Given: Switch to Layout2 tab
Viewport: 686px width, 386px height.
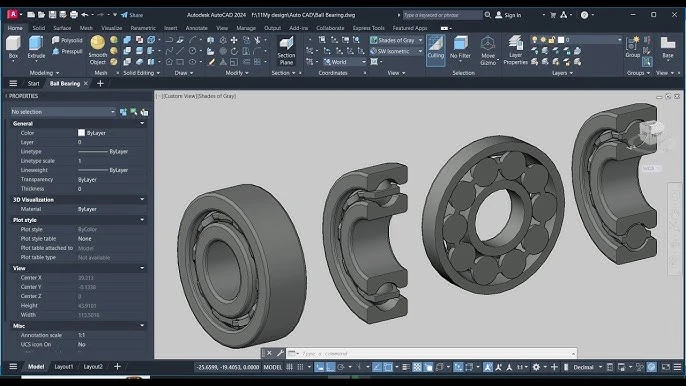Looking at the screenshot, I should point(93,367).
